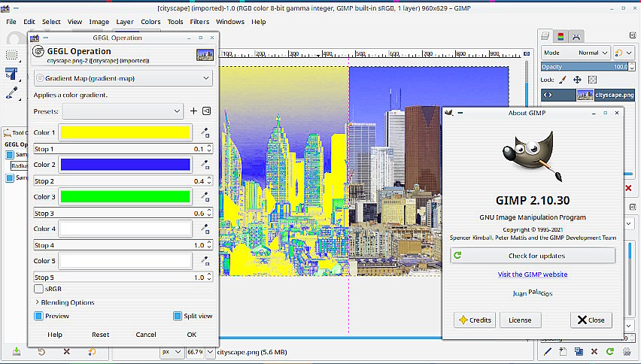Viewport: 641px width, 364px height.
Task: Toggle the lower checkbox under Radius in tool options
Action: [x=10, y=177]
